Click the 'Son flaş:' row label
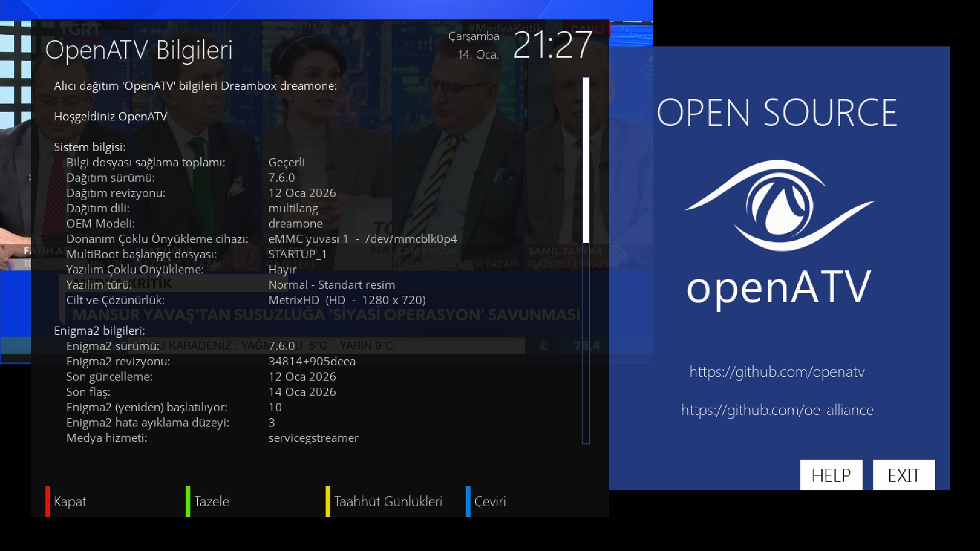Image resolution: width=980 pixels, height=551 pixels. click(x=88, y=392)
